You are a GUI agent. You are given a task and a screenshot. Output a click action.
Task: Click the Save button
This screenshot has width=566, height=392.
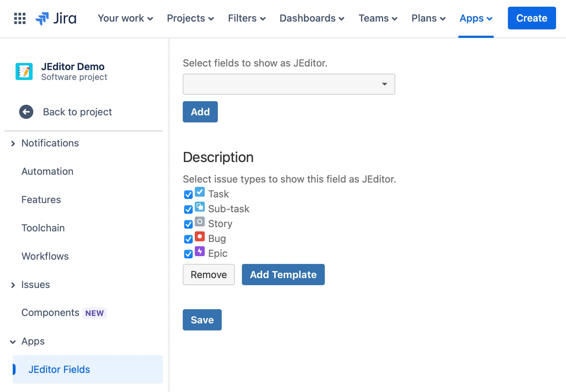click(x=202, y=320)
